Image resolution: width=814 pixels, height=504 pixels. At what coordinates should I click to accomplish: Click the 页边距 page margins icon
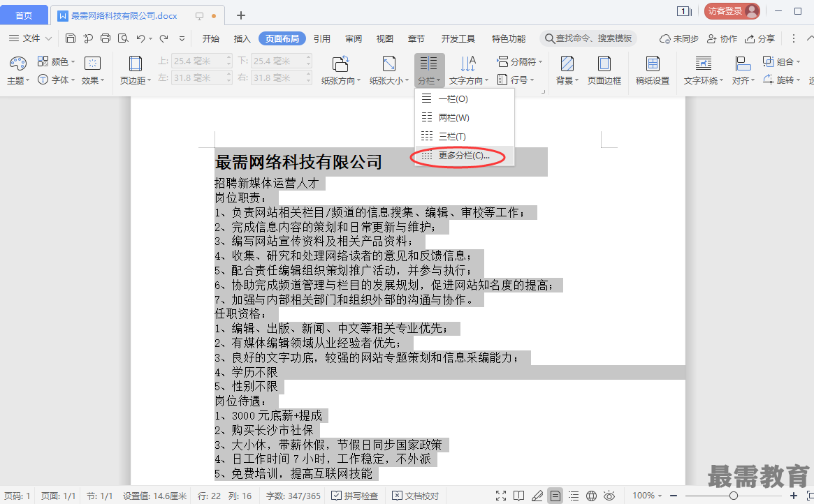click(x=135, y=64)
